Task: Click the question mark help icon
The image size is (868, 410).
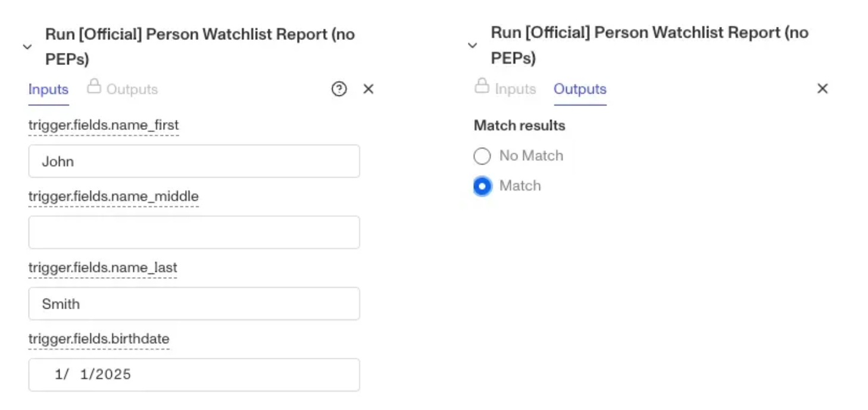Action: coord(339,89)
